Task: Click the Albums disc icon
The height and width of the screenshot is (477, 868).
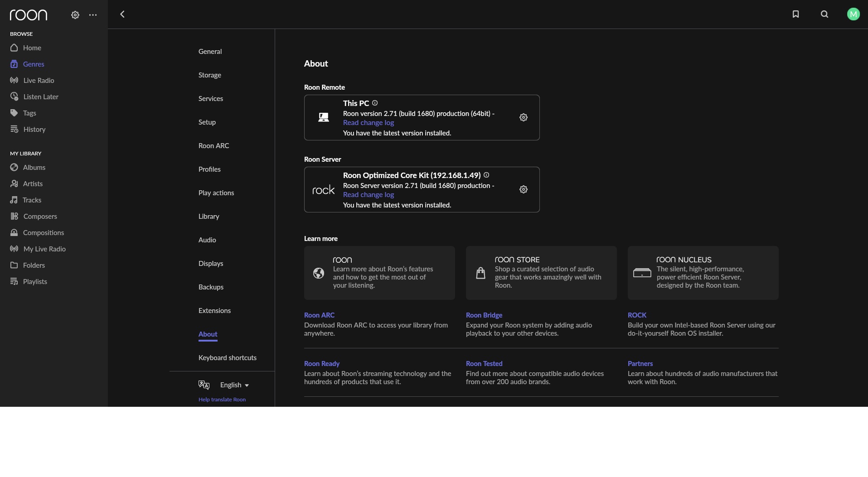Action: pos(14,167)
